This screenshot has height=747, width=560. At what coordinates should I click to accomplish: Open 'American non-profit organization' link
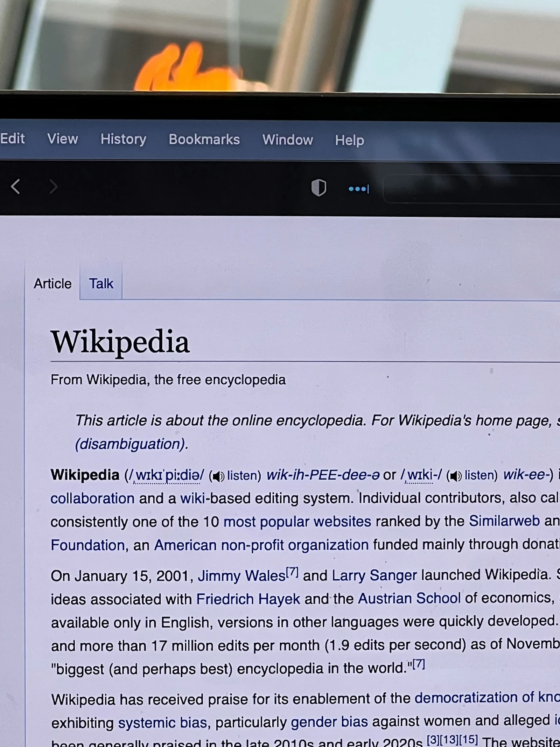click(261, 545)
